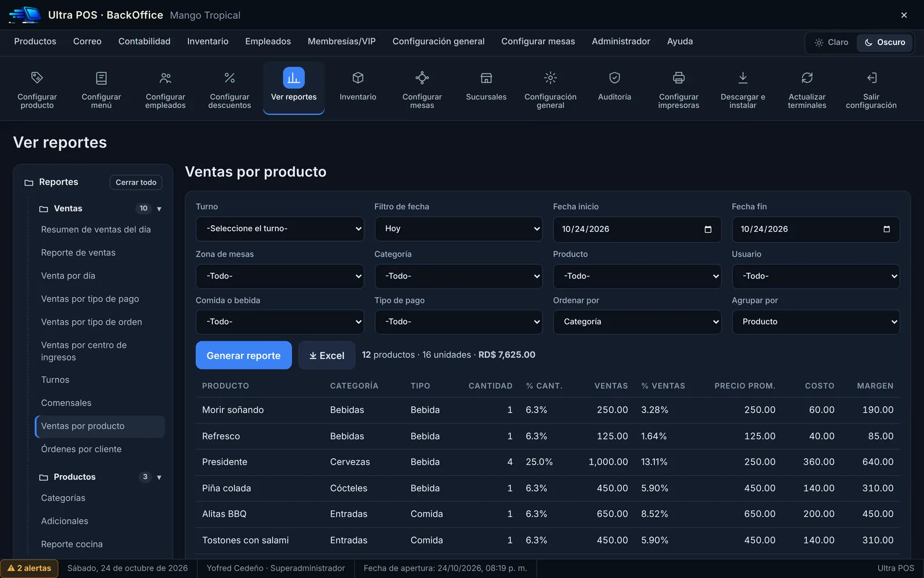The image size is (924, 578).
Task: Open the Tipo de pago dropdown
Action: (459, 322)
